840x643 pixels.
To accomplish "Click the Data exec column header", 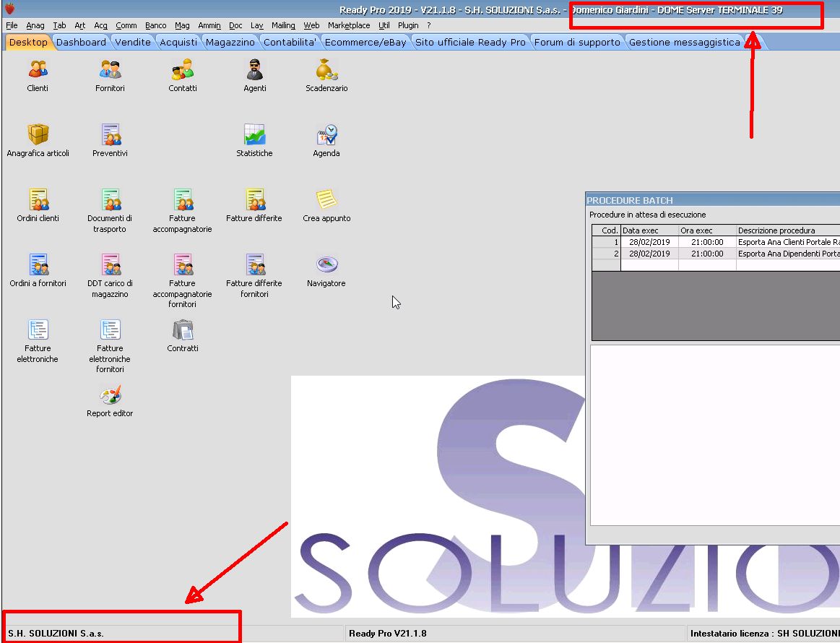I will point(649,230).
